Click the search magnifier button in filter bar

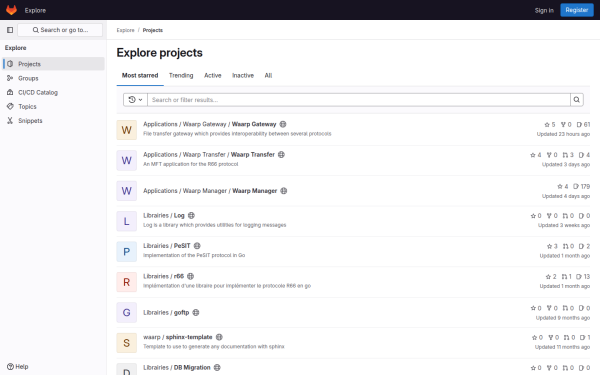point(577,100)
